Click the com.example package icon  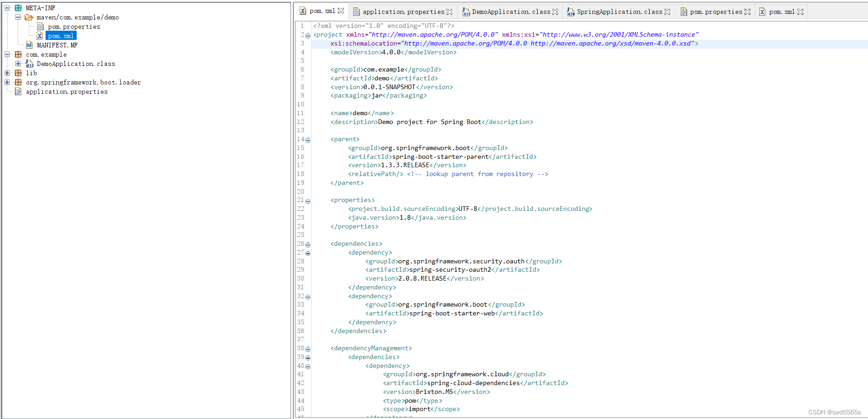click(x=18, y=54)
